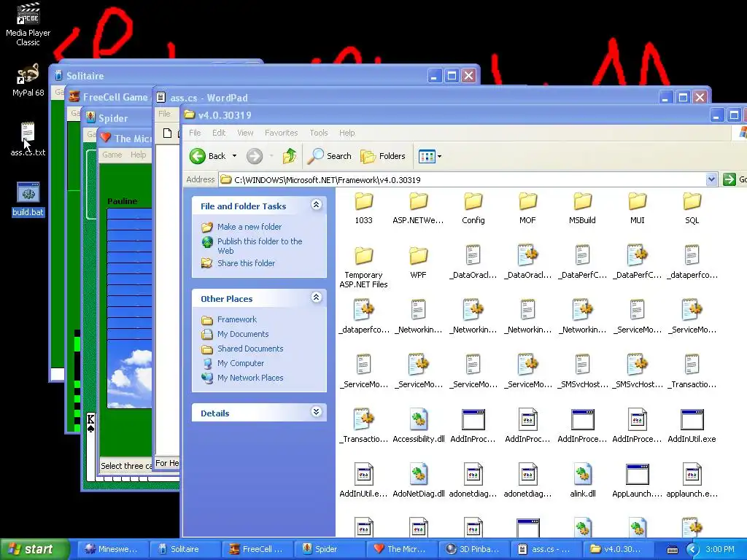Expand hidden system tray icons arrow
The image size is (747, 560).
(692, 550)
